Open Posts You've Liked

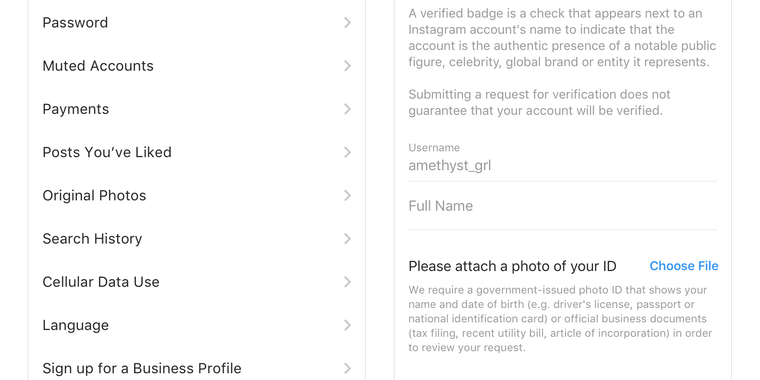click(196, 152)
